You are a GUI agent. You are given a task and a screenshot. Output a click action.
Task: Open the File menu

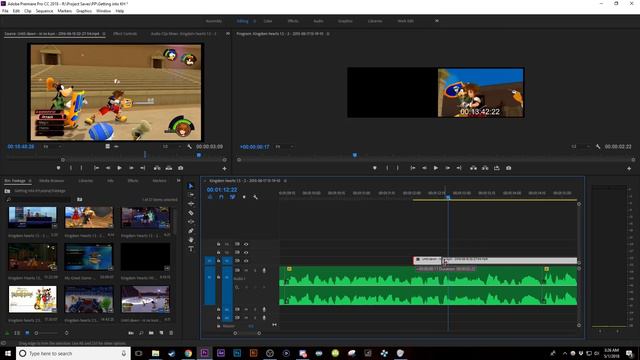click(x=5, y=11)
